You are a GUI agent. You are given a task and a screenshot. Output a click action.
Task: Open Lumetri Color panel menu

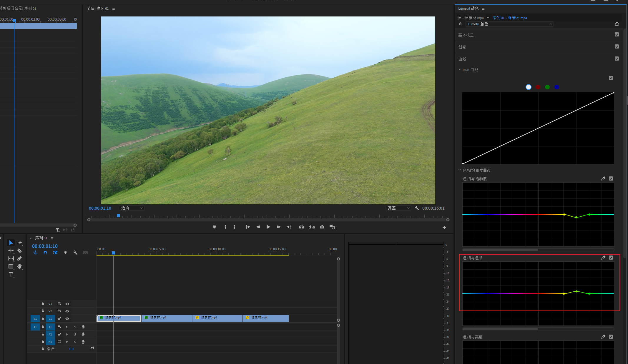pos(483,9)
